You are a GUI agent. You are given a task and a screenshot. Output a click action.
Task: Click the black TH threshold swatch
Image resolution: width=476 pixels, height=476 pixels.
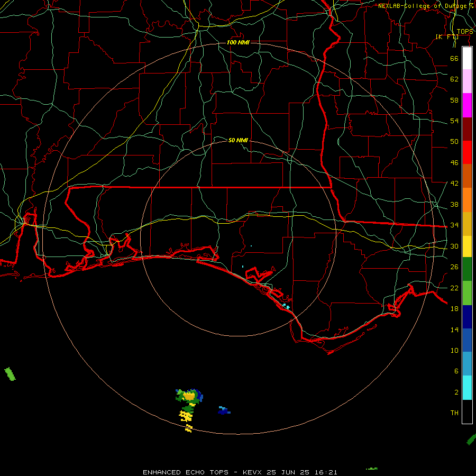pos(467,411)
